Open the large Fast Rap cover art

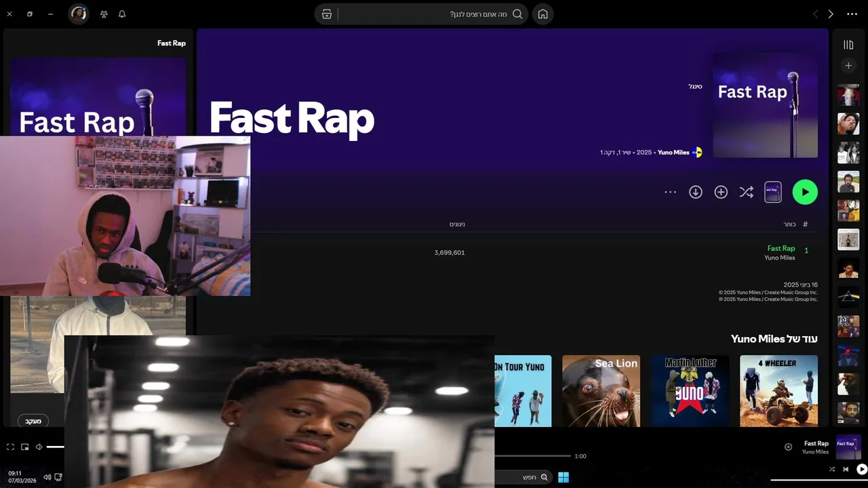point(765,105)
